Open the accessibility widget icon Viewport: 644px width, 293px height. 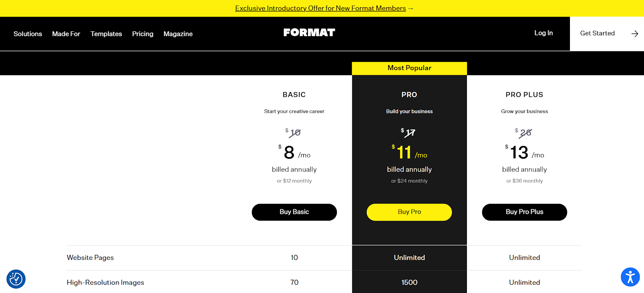point(630,277)
